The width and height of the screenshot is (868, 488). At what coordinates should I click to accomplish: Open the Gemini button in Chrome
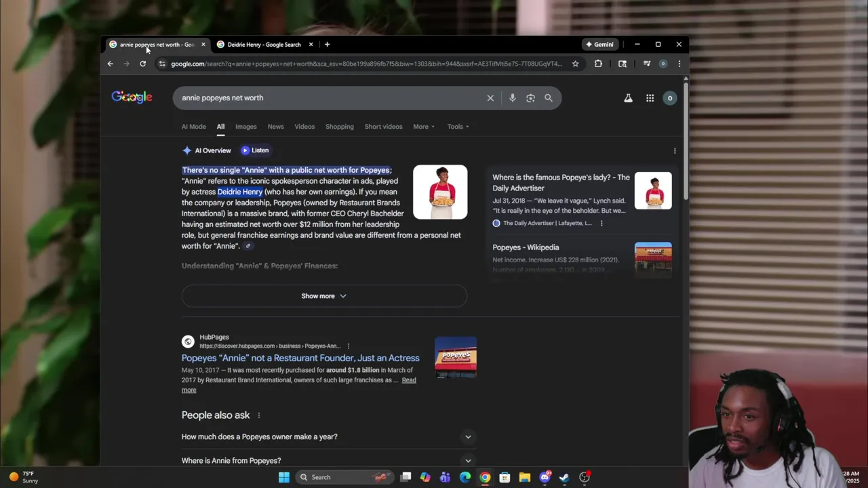(x=600, y=45)
